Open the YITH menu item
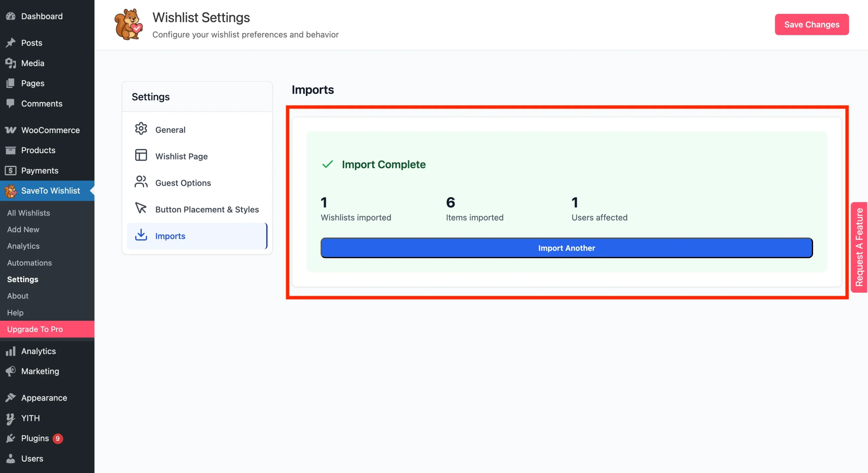 click(x=31, y=418)
